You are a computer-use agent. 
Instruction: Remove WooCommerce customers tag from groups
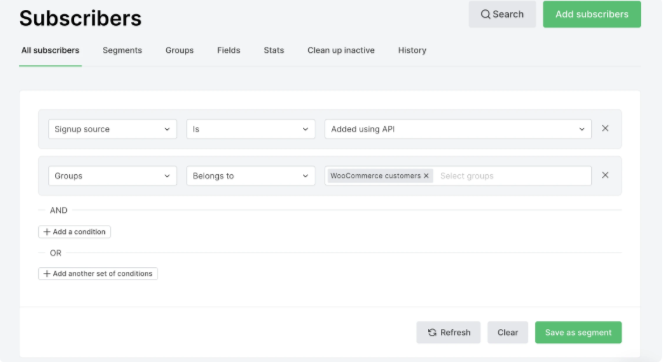(426, 176)
